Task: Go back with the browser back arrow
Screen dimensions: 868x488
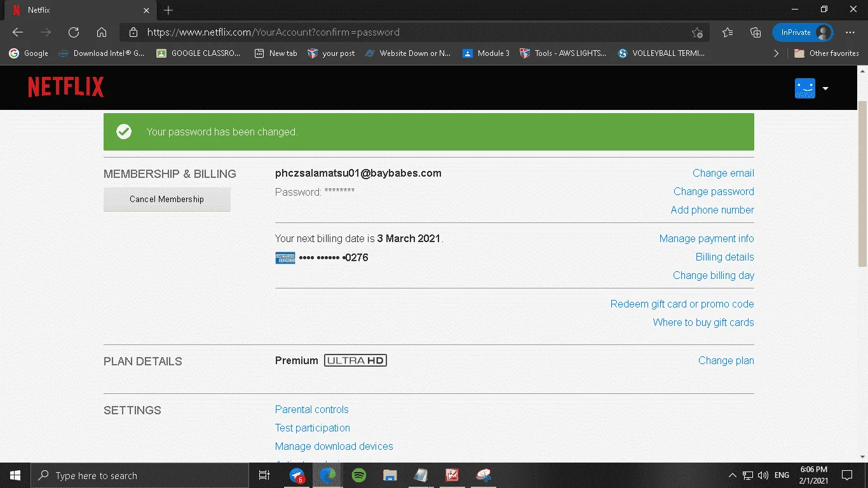Action: pyautogui.click(x=18, y=32)
